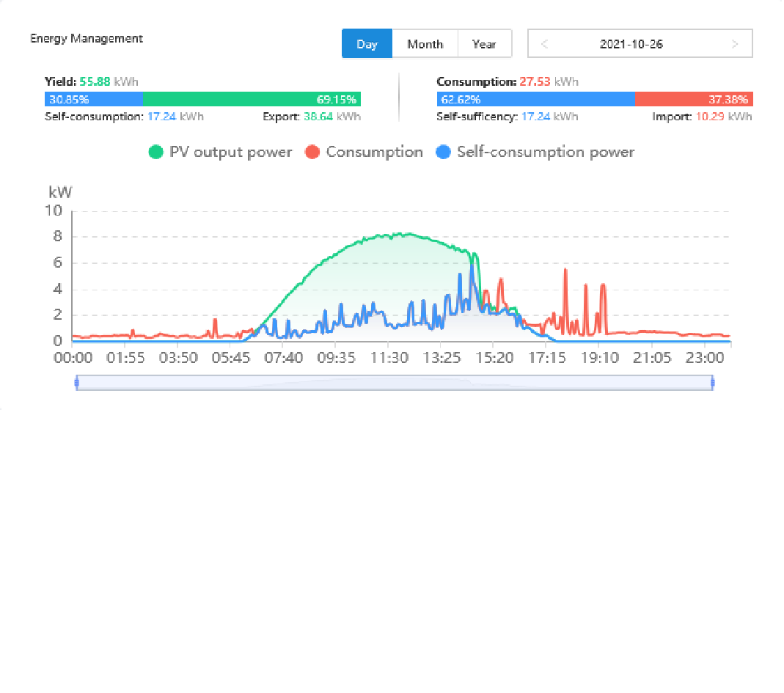Click the Energy Management title

click(87, 38)
